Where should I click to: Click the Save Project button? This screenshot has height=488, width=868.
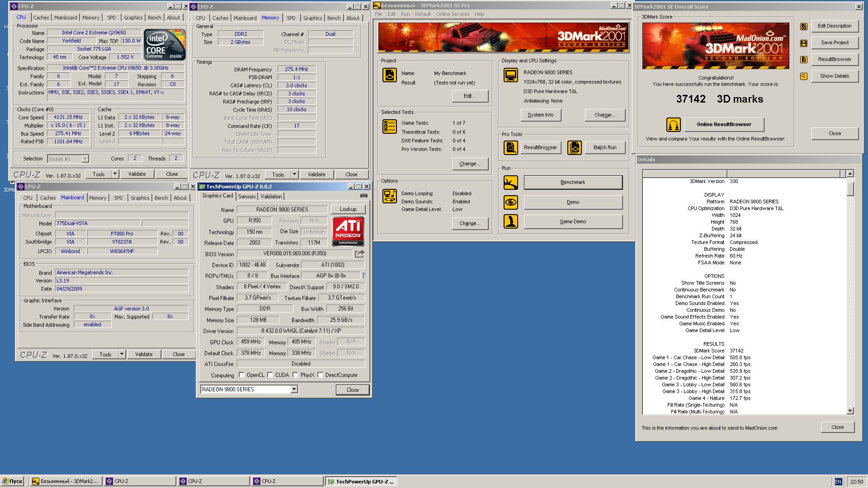pos(835,42)
